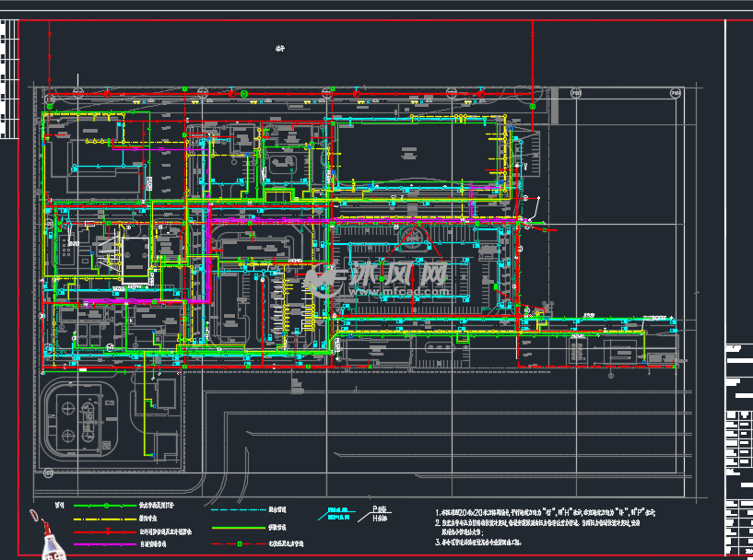
Task: Click the marker pen icon in bottom-left corner
Action: point(46,537)
